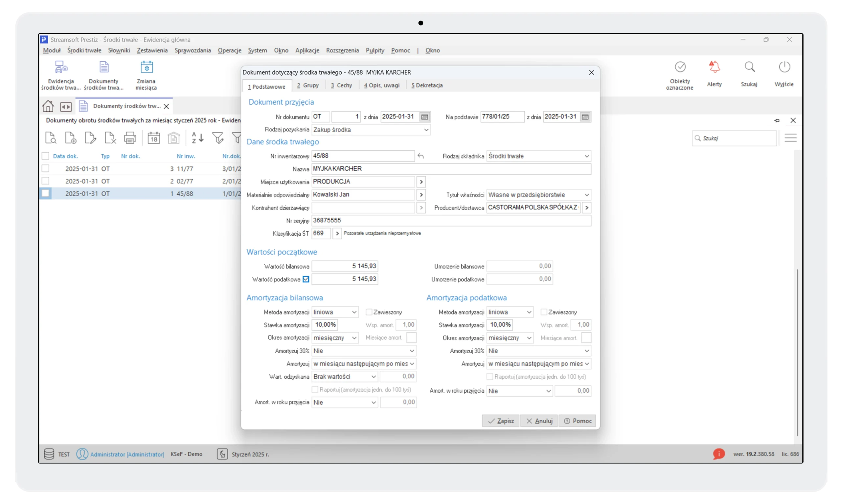This screenshot has height=504, width=841.
Task: Click the Obiekty oznaczone icon
Action: (680, 67)
